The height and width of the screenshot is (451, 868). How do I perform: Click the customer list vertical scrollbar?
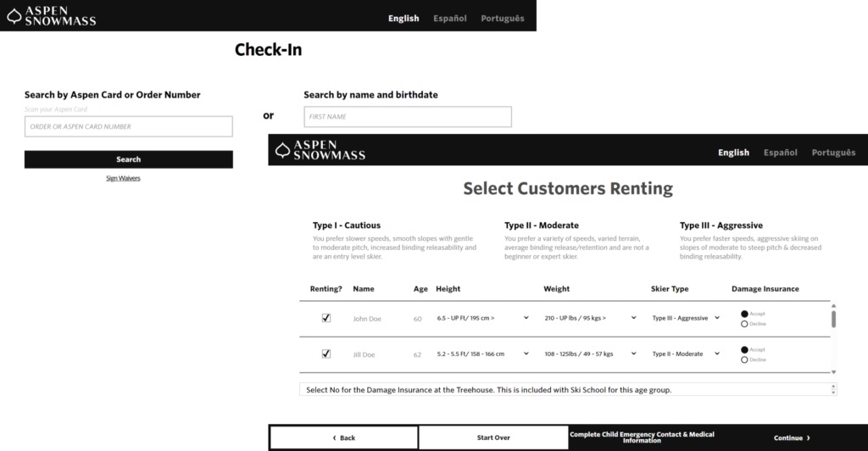point(834,320)
